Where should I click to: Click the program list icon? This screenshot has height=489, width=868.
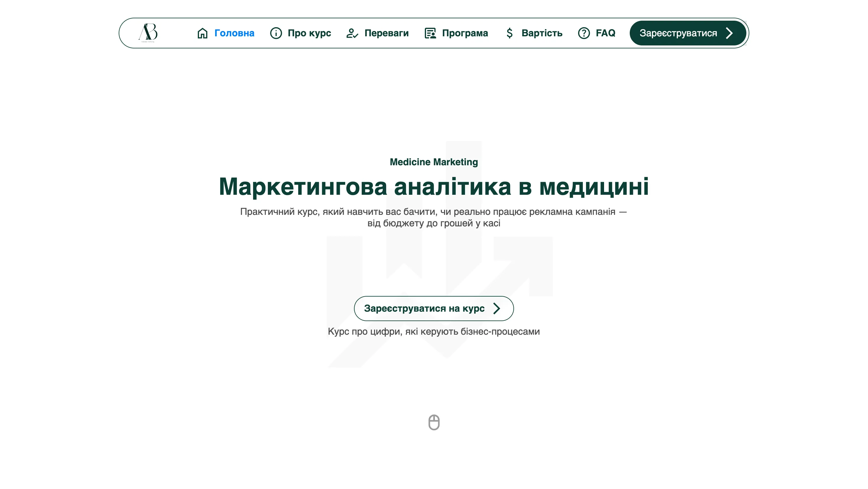click(430, 33)
